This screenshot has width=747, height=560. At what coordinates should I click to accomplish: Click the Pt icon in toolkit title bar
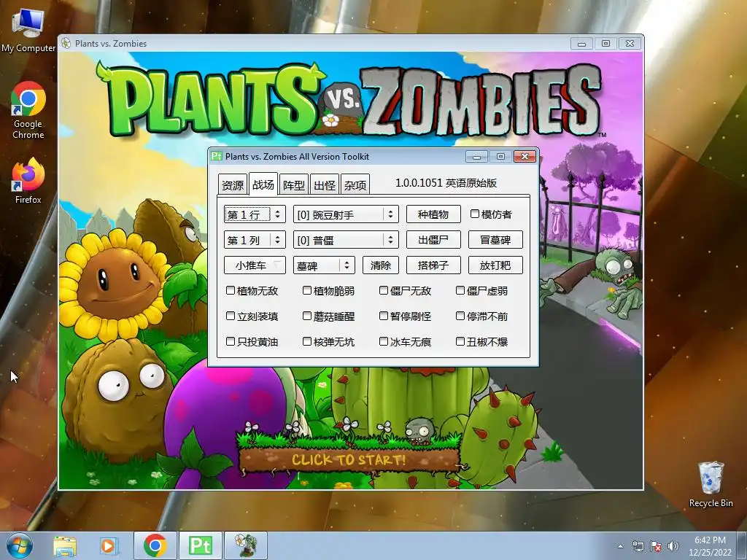point(217,156)
